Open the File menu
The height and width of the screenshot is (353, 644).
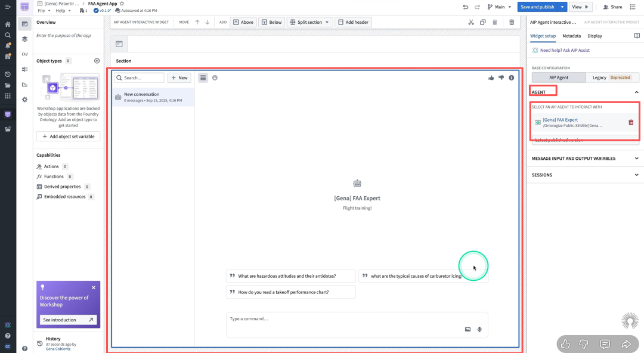(x=44, y=11)
